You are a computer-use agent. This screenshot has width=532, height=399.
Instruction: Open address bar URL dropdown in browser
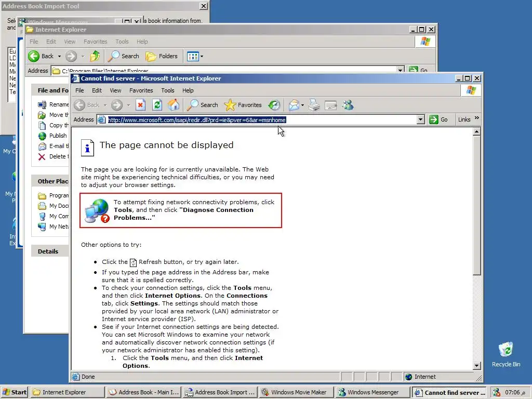coord(420,119)
